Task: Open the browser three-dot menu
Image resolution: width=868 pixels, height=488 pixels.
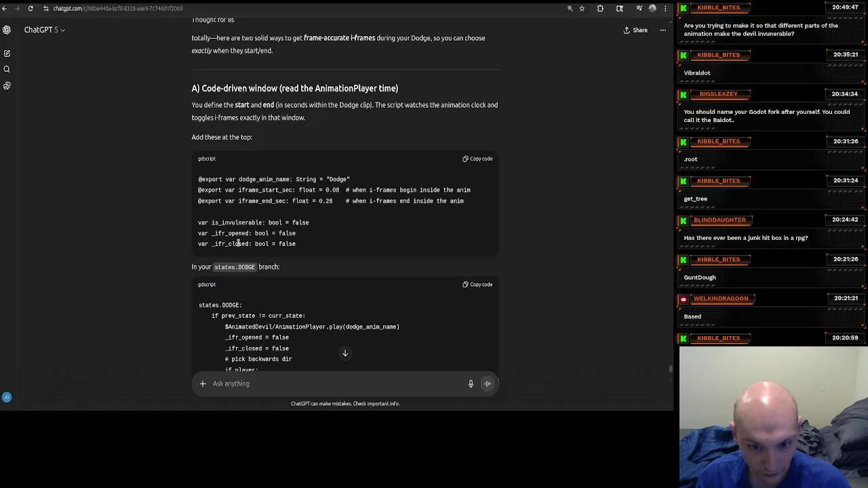Action: 665,8
